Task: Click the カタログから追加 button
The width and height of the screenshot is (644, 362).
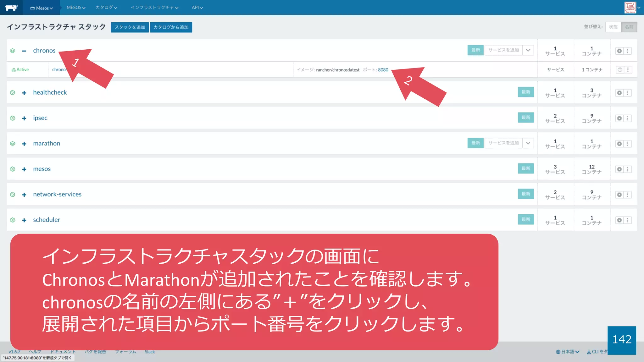Action: [171, 27]
